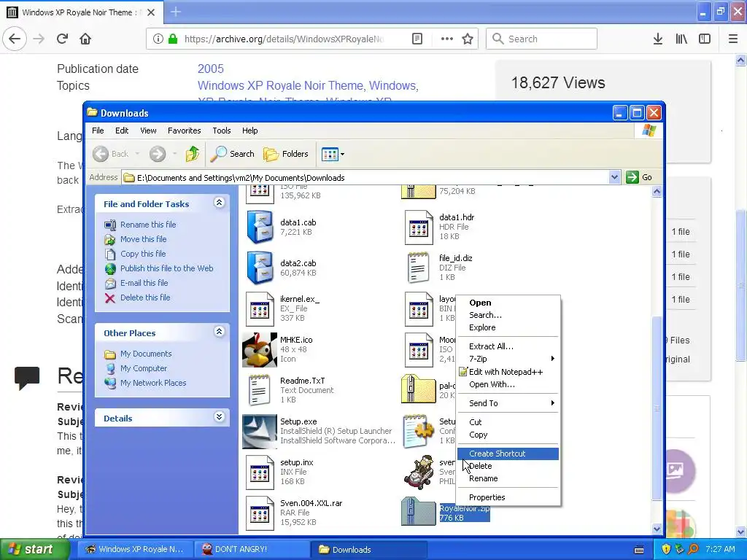
Task: Toggle the Folders pane button
Action: tap(286, 154)
